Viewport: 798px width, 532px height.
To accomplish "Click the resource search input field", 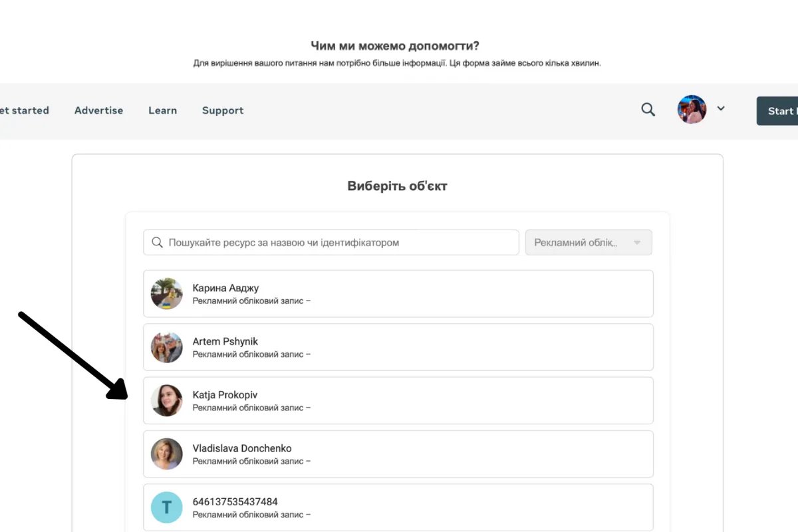I will pyautogui.click(x=339, y=243).
